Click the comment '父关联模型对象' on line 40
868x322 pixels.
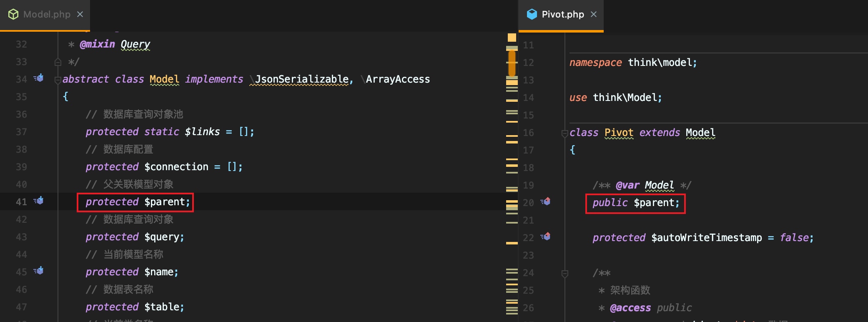(138, 184)
